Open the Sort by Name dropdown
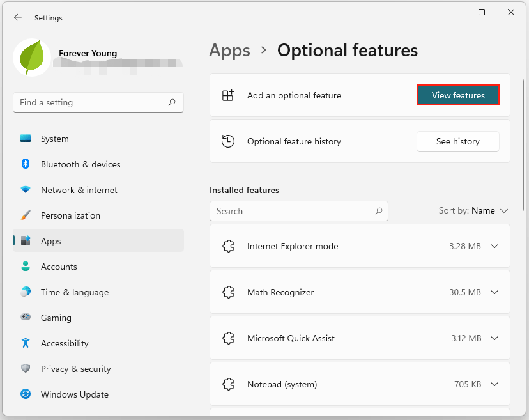The width and height of the screenshot is (529, 420). [x=473, y=211]
